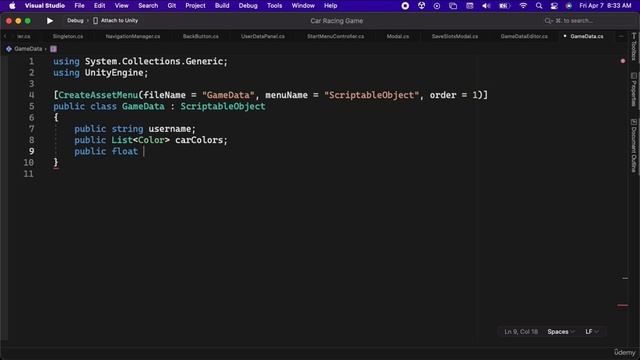Open the Debug menu
Viewport: 640px width, 360px height.
(x=248, y=6)
